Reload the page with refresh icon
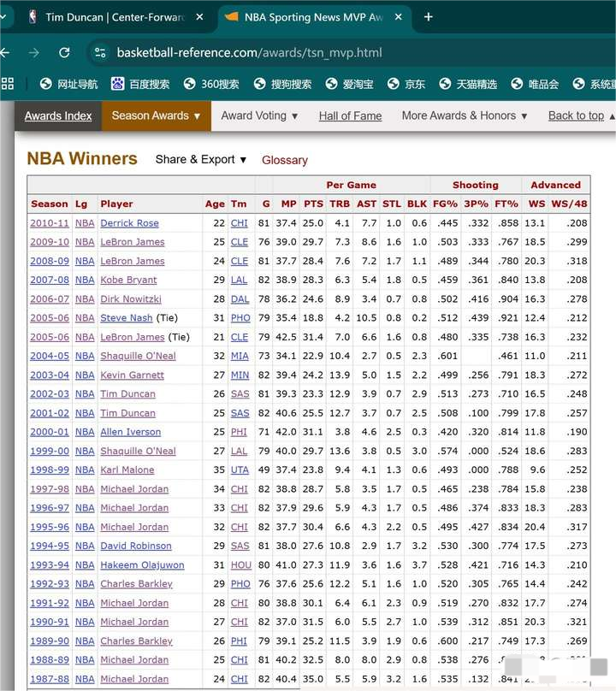The height and width of the screenshot is (691, 616). (x=64, y=53)
